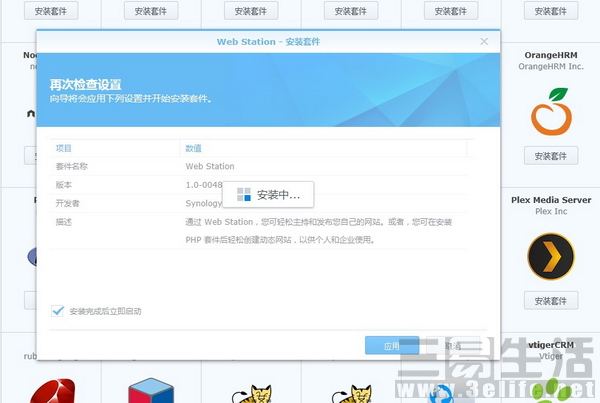The height and width of the screenshot is (403, 600).
Task: Select the 描述 row label
Action: click(64, 222)
